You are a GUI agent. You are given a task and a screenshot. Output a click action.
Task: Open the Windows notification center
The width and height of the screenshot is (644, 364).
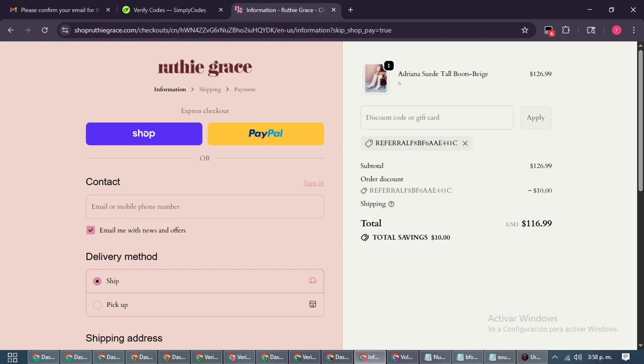(x=626, y=357)
